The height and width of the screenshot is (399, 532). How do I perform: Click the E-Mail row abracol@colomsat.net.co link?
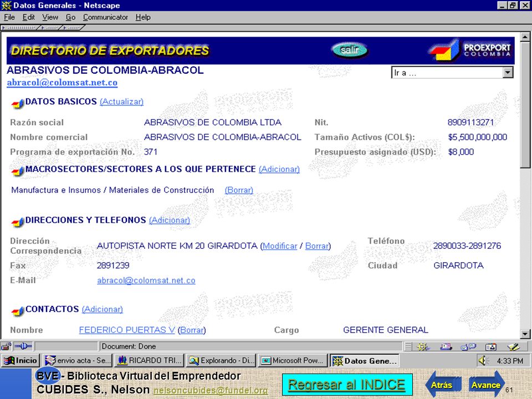146,280
